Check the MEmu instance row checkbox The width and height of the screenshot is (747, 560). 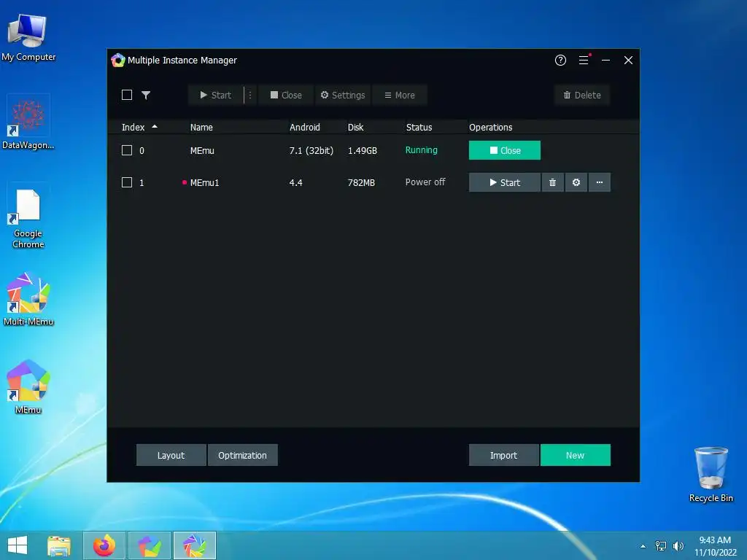(x=127, y=150)
